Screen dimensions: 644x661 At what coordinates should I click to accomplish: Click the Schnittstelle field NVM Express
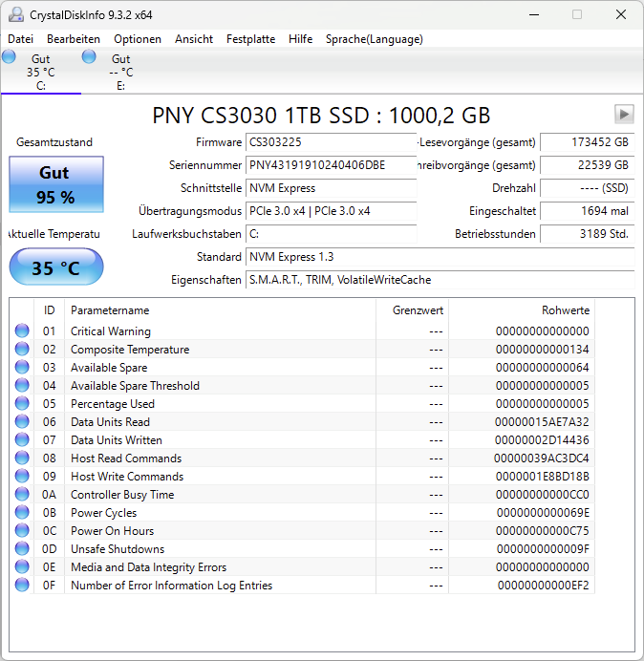[x=331, y=188]
